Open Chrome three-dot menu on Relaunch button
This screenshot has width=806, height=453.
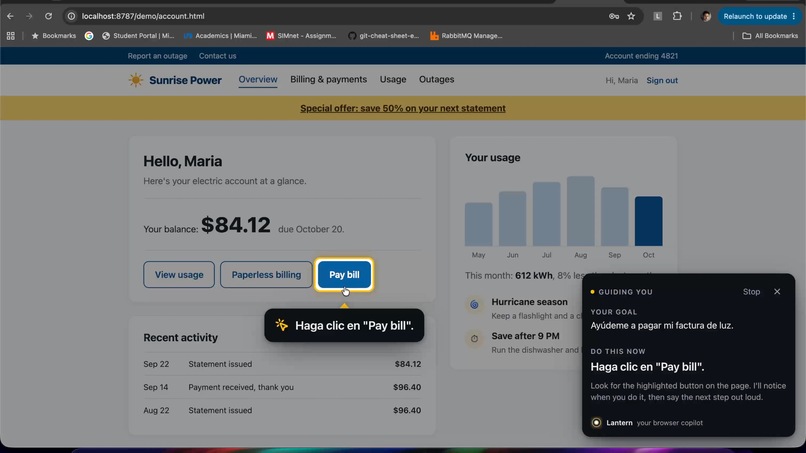point(794,16)
